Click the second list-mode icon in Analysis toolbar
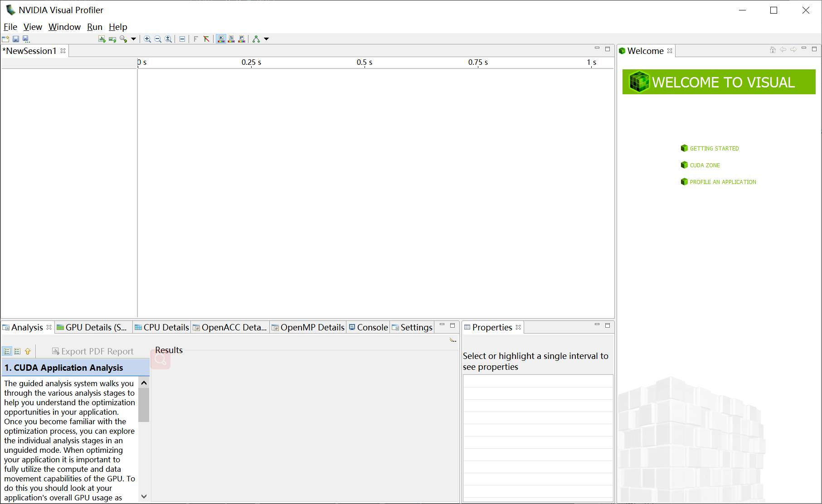The width and height of the screenshot is (822, 504). click(x=17, y=351)
